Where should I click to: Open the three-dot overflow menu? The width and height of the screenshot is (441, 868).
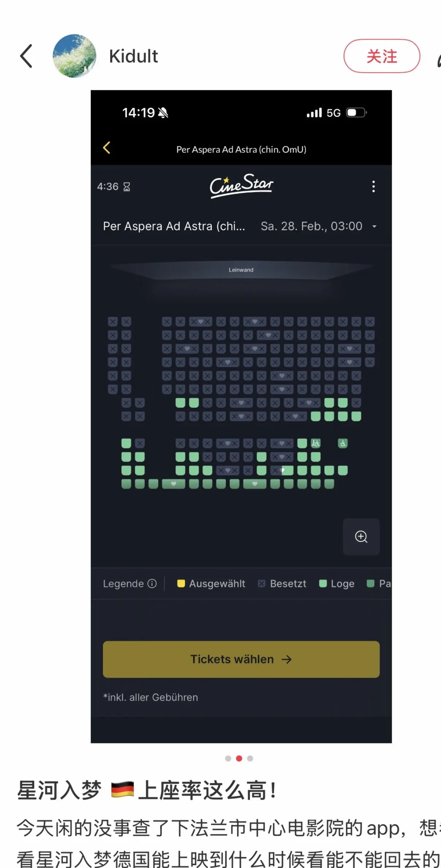click(373, 186)
